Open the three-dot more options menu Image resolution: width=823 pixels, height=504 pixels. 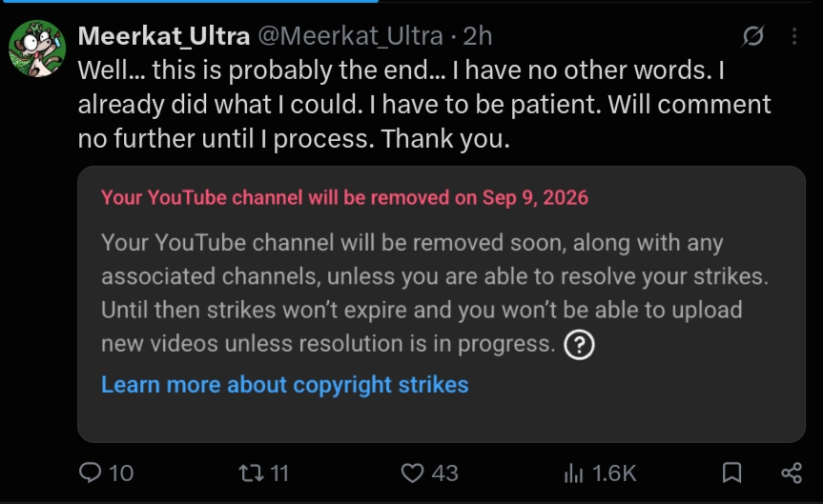(794, 35)
